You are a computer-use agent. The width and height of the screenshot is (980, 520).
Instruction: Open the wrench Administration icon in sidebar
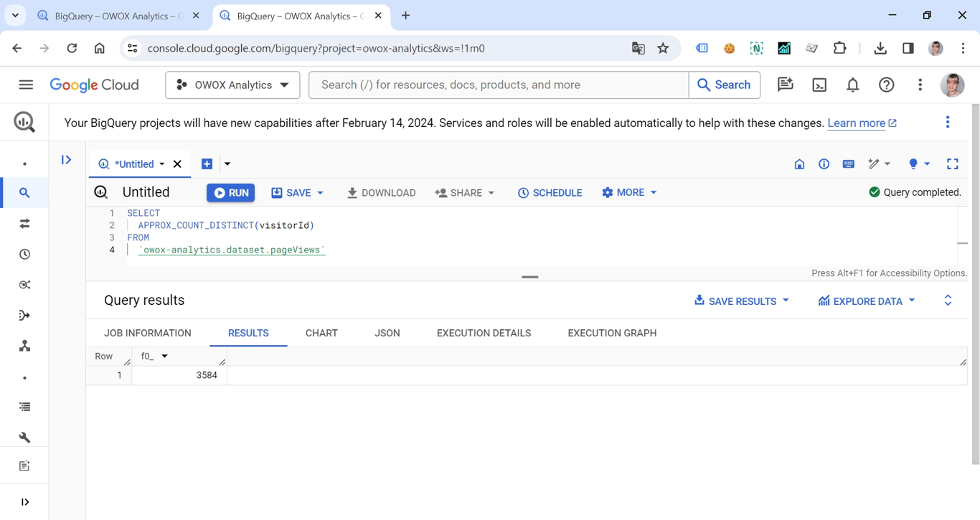(x=24, y=438)
